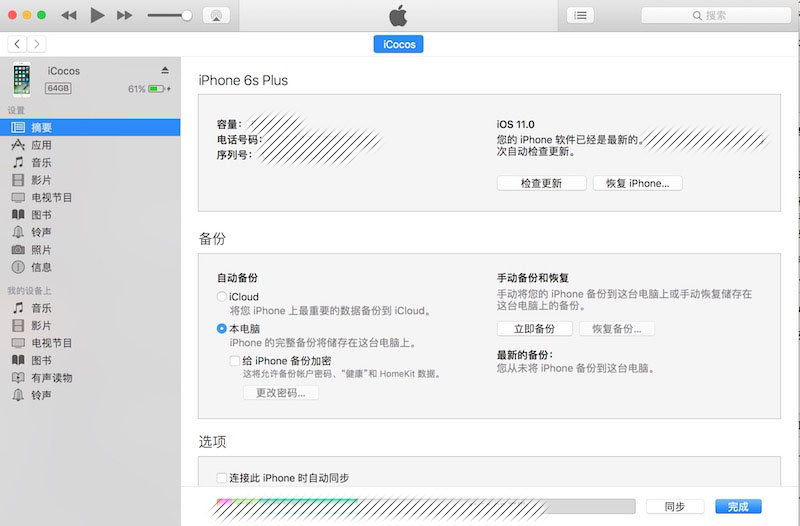Viewport: 800px width, 526px height.
Task: Click the Apple logo display
Action: click(x=398, y=15)
